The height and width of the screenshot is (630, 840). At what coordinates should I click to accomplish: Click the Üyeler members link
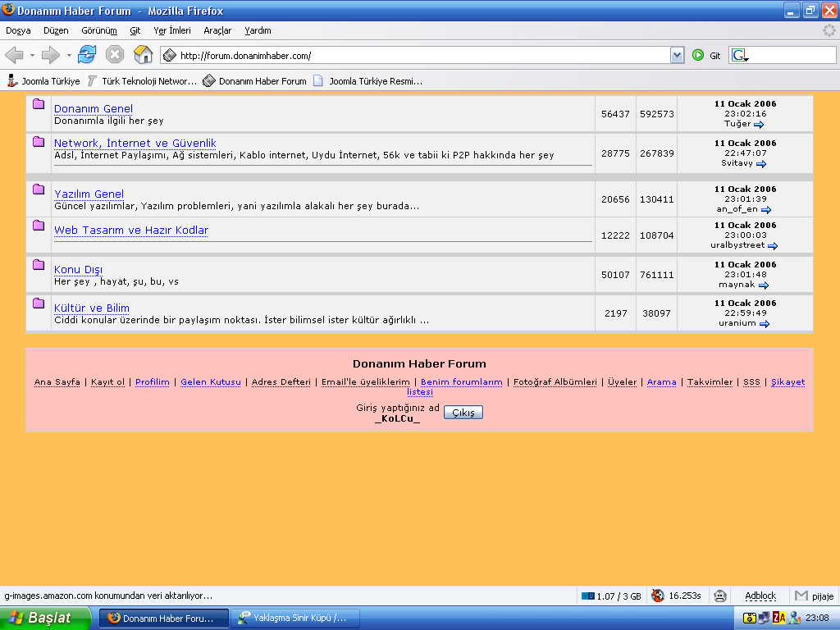622,382
